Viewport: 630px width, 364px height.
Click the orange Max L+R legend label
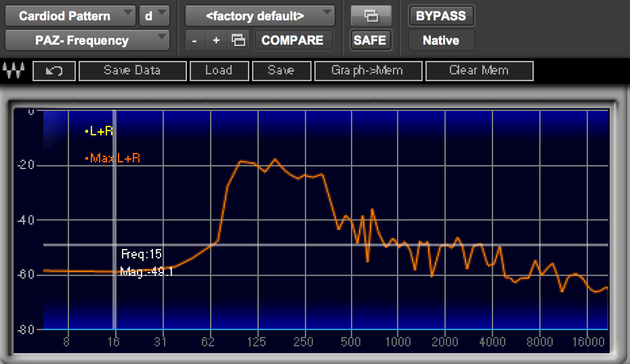pyautogui.click(x=114, y=158)
